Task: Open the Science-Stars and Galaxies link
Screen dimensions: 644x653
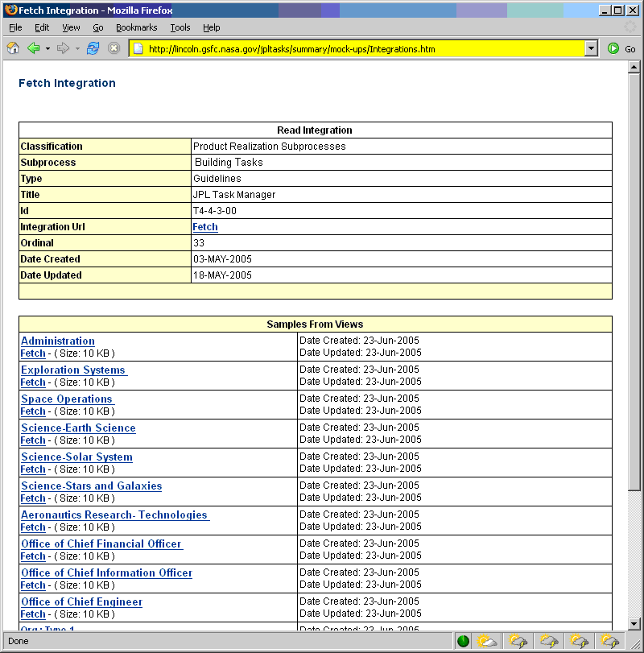Action: tap(92, 486)
